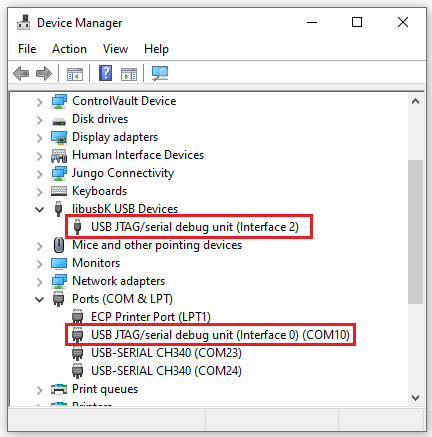
Task: Click the Back arrow toolbar button
Action: pyautogui.click(x=21, y=73)
